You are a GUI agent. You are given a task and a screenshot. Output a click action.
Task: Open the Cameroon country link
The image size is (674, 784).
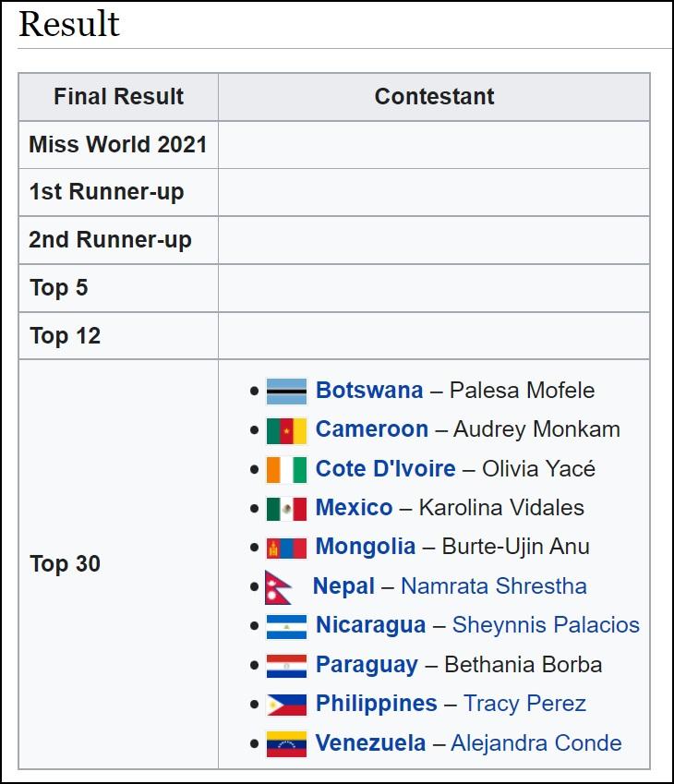(372, 429)
